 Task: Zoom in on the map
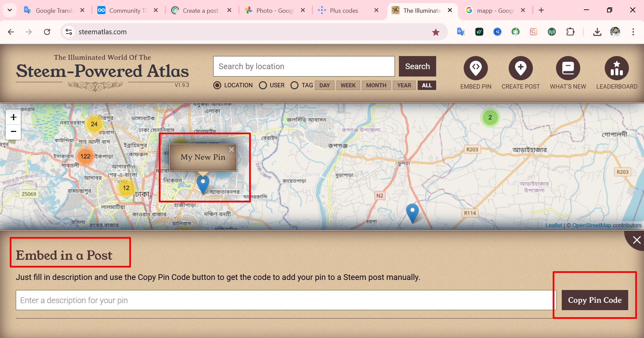coord(13,117)
